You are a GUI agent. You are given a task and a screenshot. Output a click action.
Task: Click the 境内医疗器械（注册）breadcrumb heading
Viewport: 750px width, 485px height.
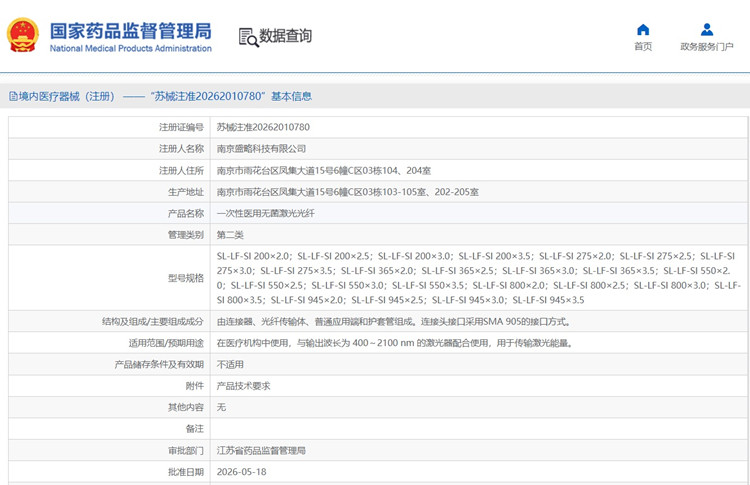point(66,96)
